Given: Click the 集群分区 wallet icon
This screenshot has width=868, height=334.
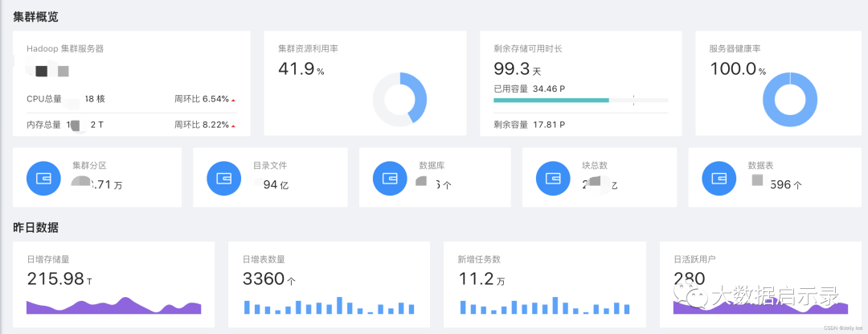Looking at the screenshot, I should point(43,179).
